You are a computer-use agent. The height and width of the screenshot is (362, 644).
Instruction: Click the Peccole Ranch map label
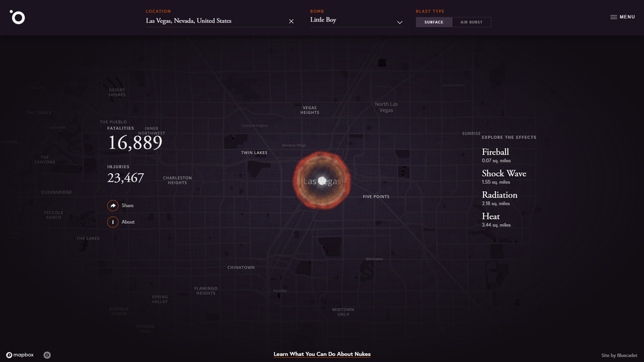54,215
